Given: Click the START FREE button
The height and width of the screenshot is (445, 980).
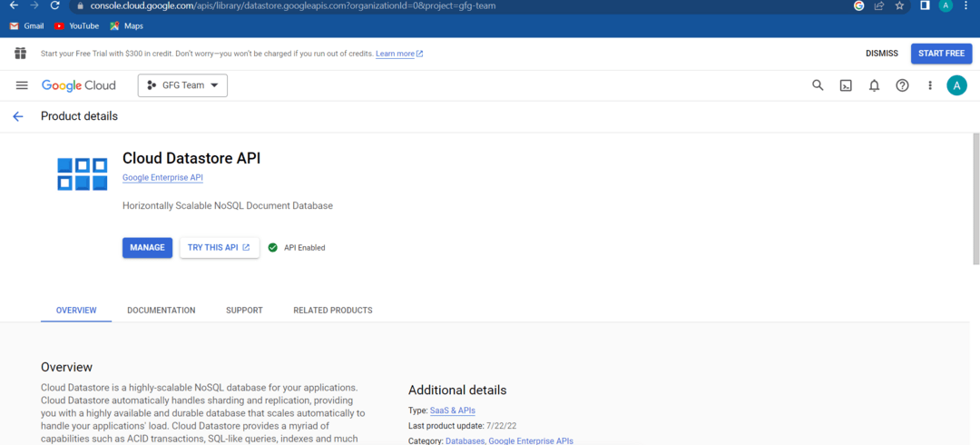Looking at the screenshot, I should coord(941,54).
